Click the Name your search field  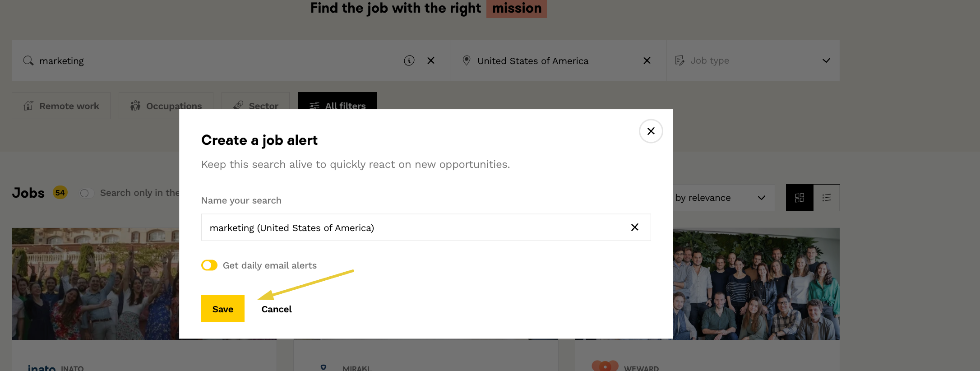pos(415,227)
